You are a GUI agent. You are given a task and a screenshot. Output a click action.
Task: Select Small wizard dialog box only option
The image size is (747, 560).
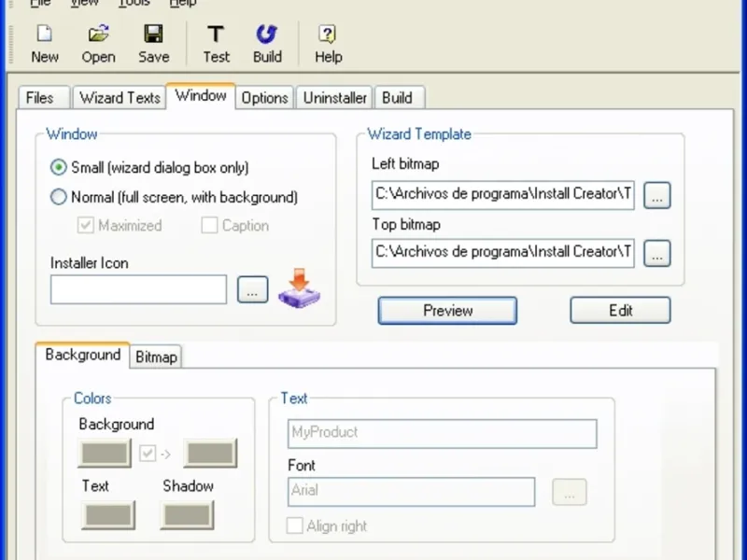pos(59,167)
